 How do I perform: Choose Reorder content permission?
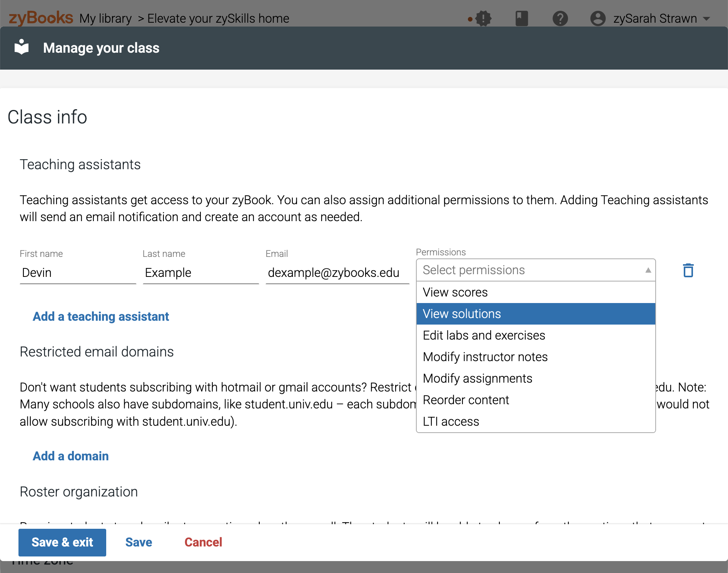point(536,400)
